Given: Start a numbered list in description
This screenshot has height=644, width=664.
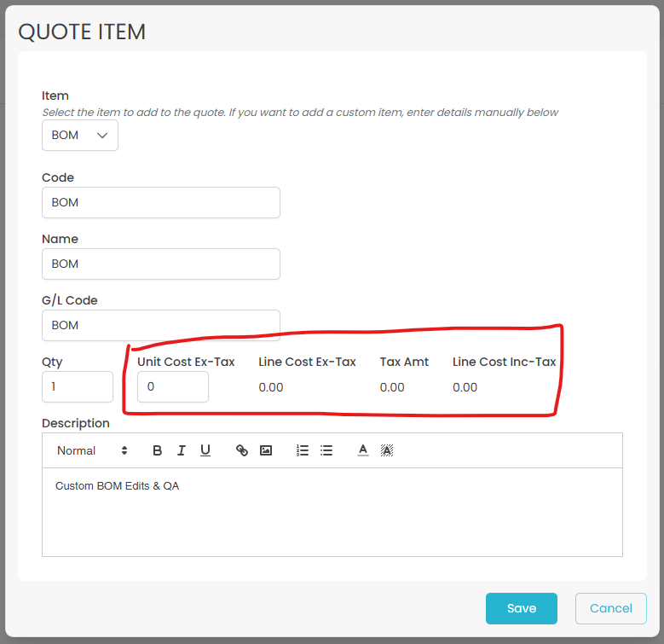Looking at the screenshot, I should coord(303,450).
